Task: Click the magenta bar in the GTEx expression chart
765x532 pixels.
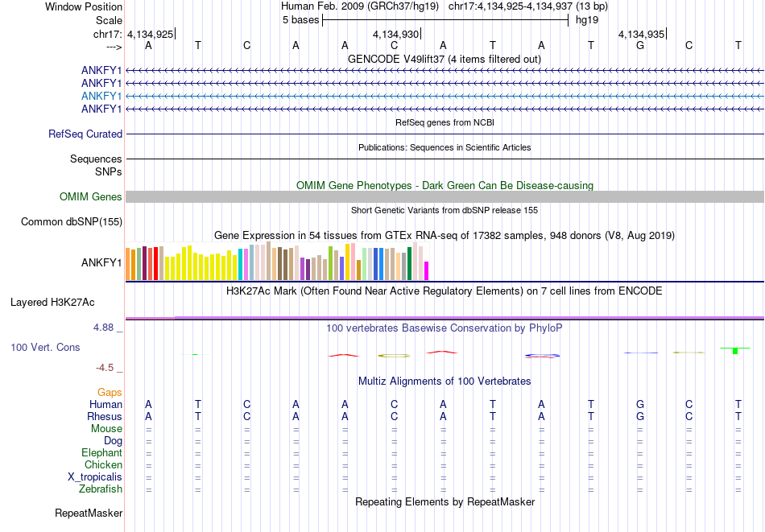Action: (426, 270)
